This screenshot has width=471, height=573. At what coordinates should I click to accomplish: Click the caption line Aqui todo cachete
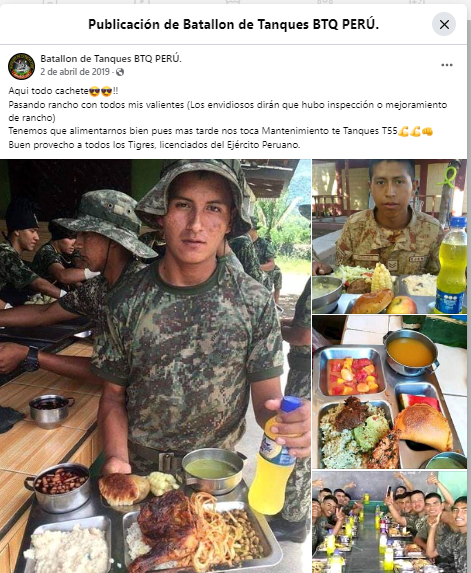[x=63, y=91]
